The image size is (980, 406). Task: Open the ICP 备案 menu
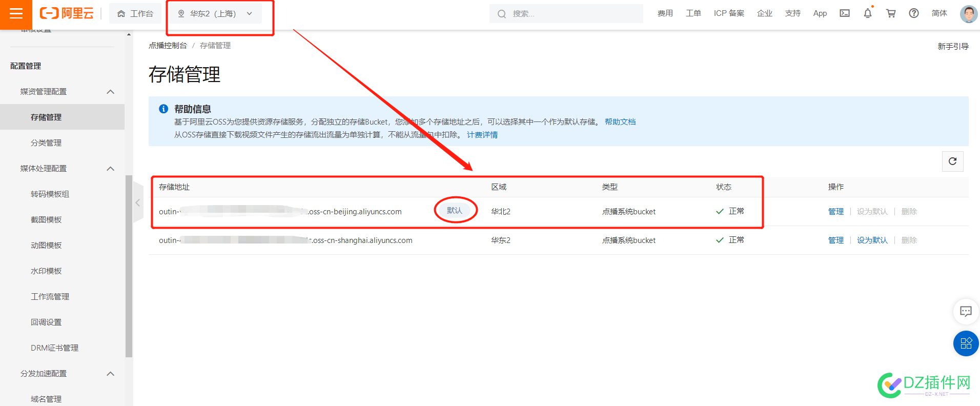[x=729, y=13]
